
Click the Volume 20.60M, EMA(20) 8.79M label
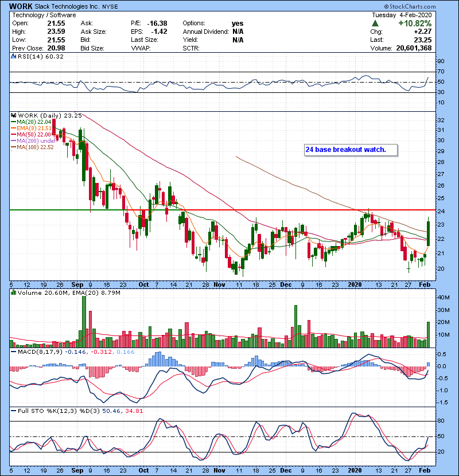pos(69,293)
